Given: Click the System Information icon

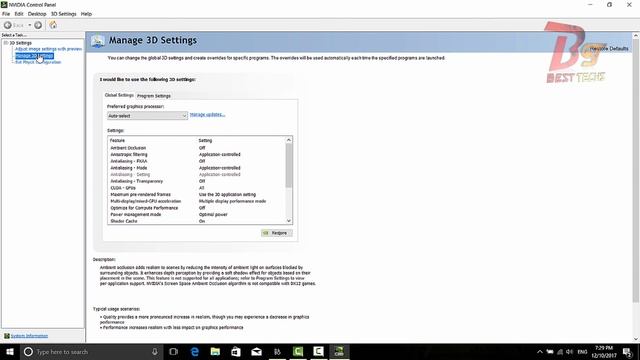Looking at the screenshot, I should [7, 336].
